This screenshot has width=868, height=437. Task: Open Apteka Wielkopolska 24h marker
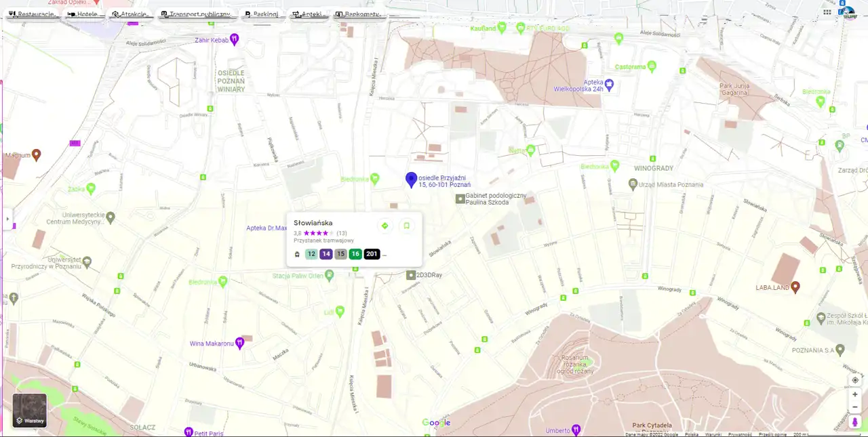pos(609,84)
